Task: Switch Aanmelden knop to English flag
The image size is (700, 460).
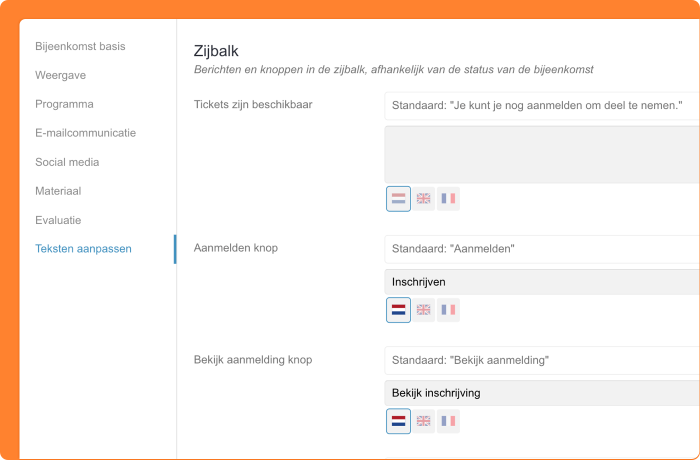Action: pos(423,310)
